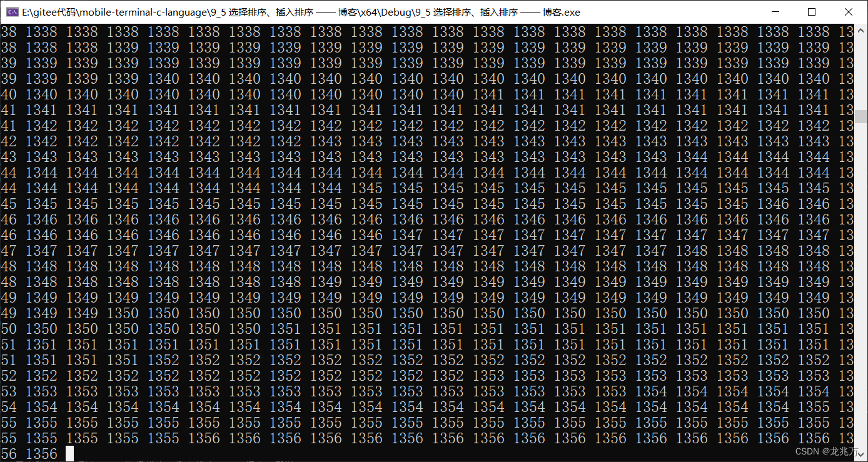The height and width of the screenshot is (462, 868).
Task: Click the "40" at a row's start
Action: point(9,94)
